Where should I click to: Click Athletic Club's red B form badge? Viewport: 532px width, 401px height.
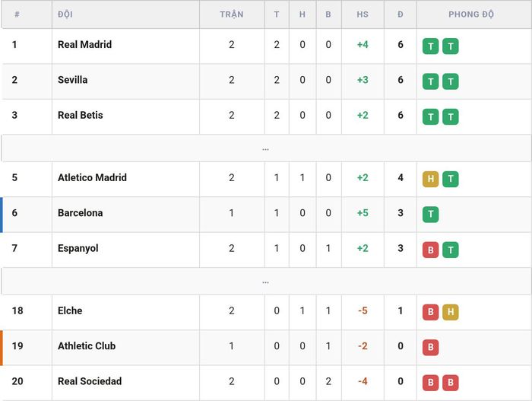coord(430,347)
